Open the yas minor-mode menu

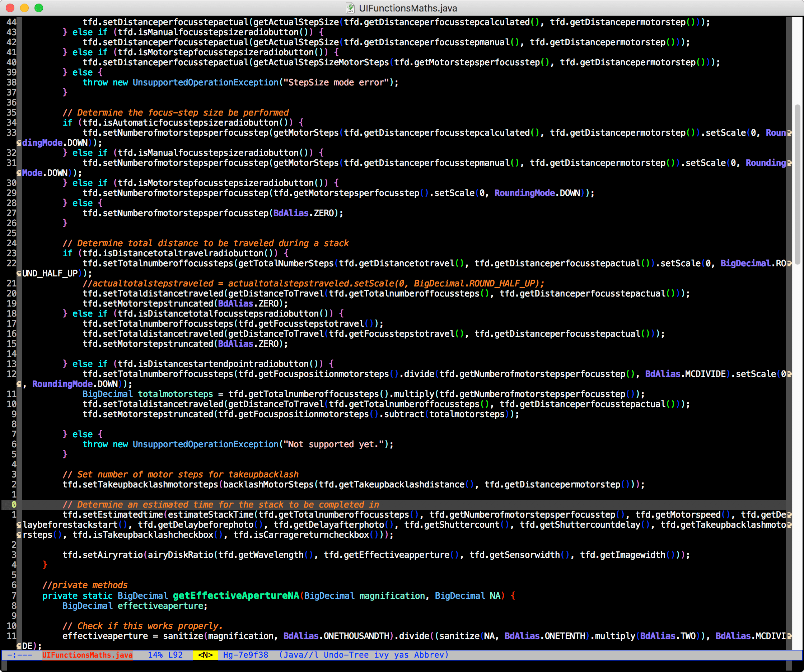coord(401,655)
